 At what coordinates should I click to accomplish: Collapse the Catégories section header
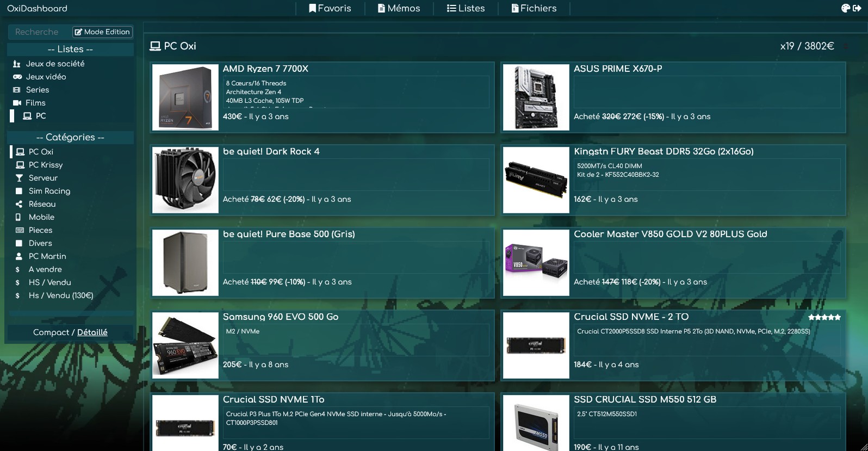[70, 137]
